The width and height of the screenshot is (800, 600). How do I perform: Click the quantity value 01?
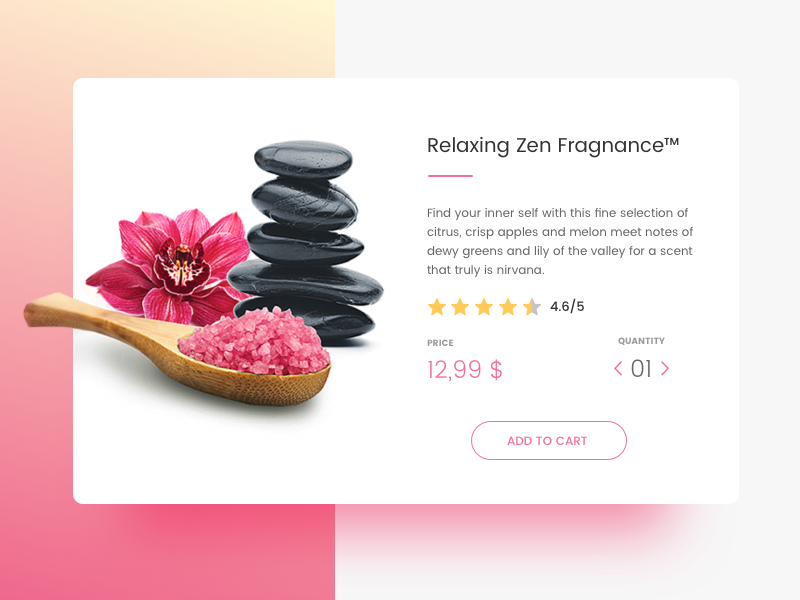pos(641,369)
